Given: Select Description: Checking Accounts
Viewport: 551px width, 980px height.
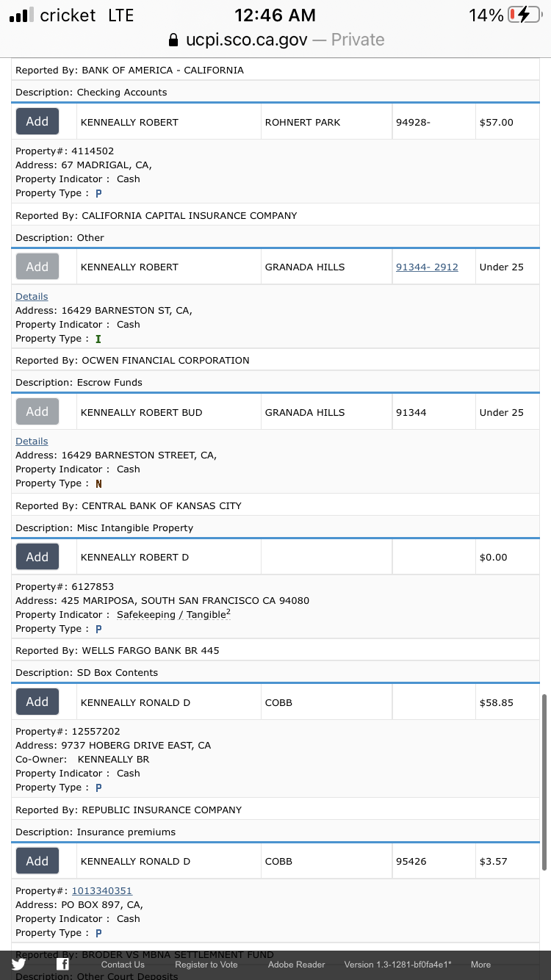Looking at the screenshot, I should click(91, 92).
